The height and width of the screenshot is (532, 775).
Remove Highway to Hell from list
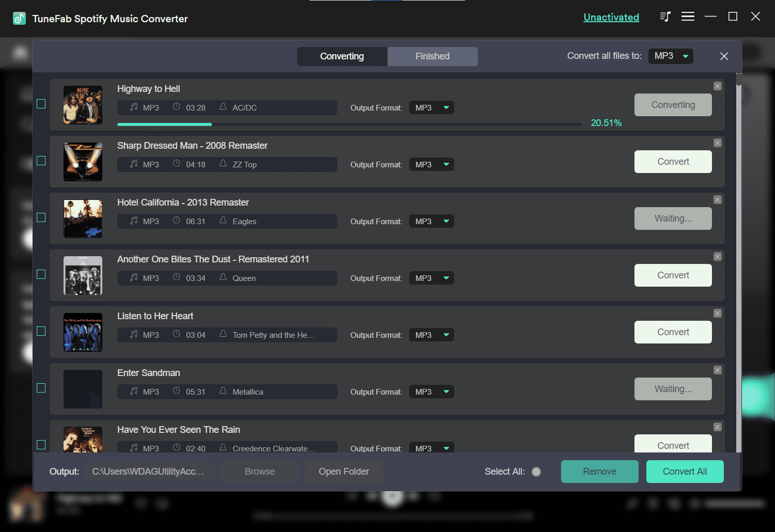718,86
